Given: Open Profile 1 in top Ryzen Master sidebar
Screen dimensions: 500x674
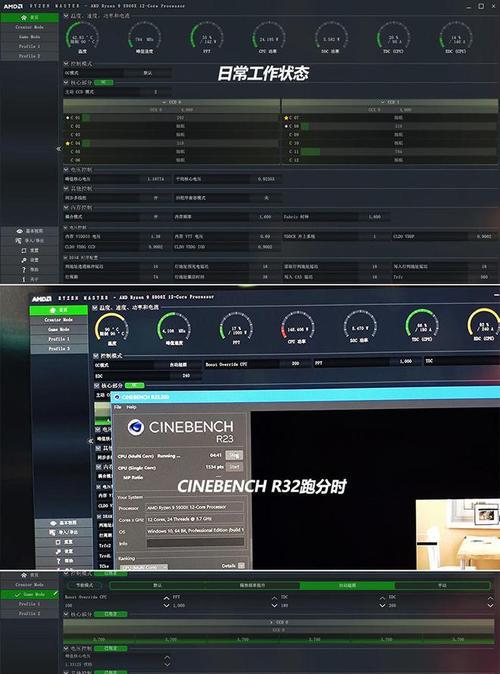Looking at the screenshot, I should pyautogui.click(x=29, y=46).
